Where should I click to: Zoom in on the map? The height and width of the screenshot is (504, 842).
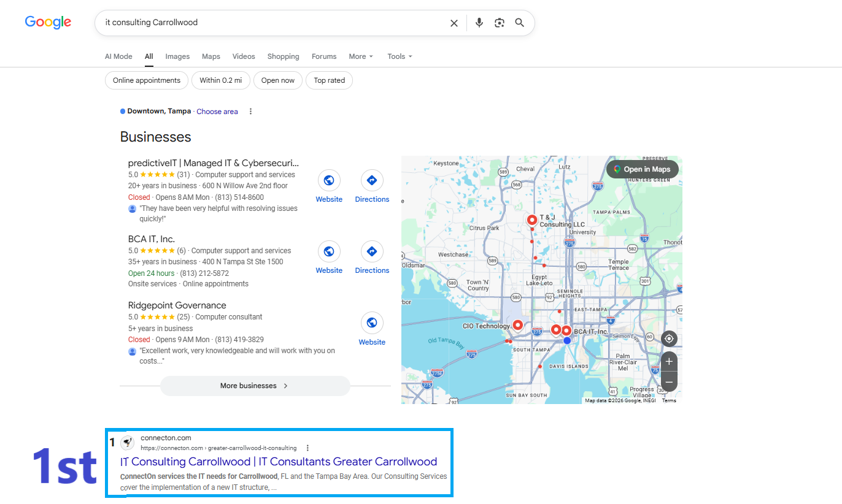pyautogui.click(x=669, y=361)
